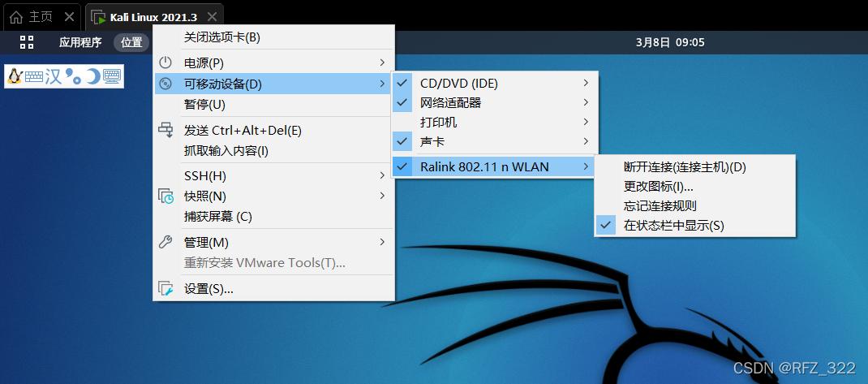
Task: Open the 打印机 menu entry
Action: (495, 122)
